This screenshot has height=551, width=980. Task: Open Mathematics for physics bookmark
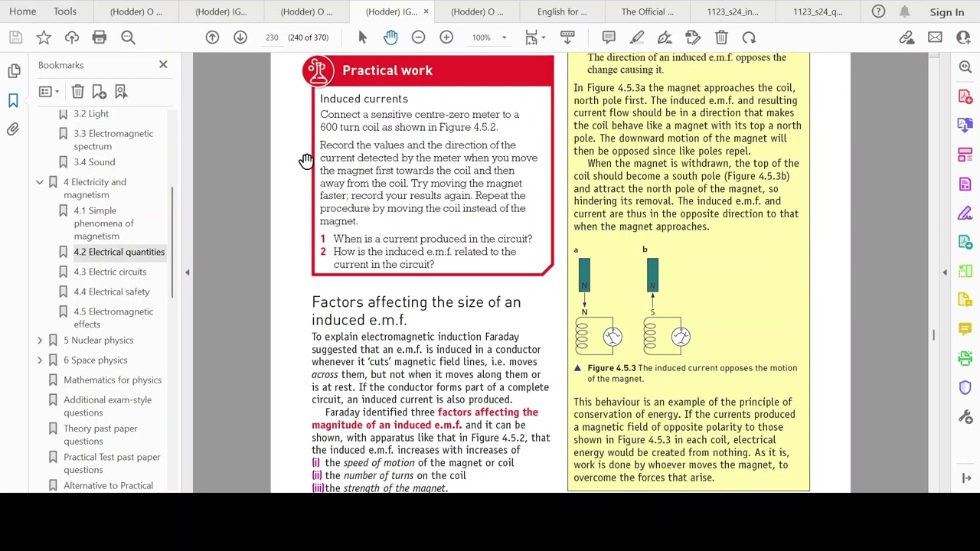pos(113,380)
